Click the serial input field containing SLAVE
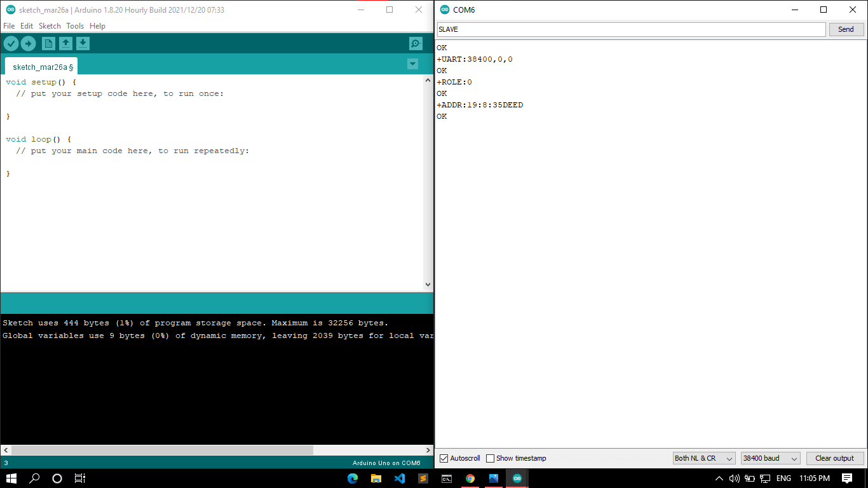868x488 pixels. [631, 29]
